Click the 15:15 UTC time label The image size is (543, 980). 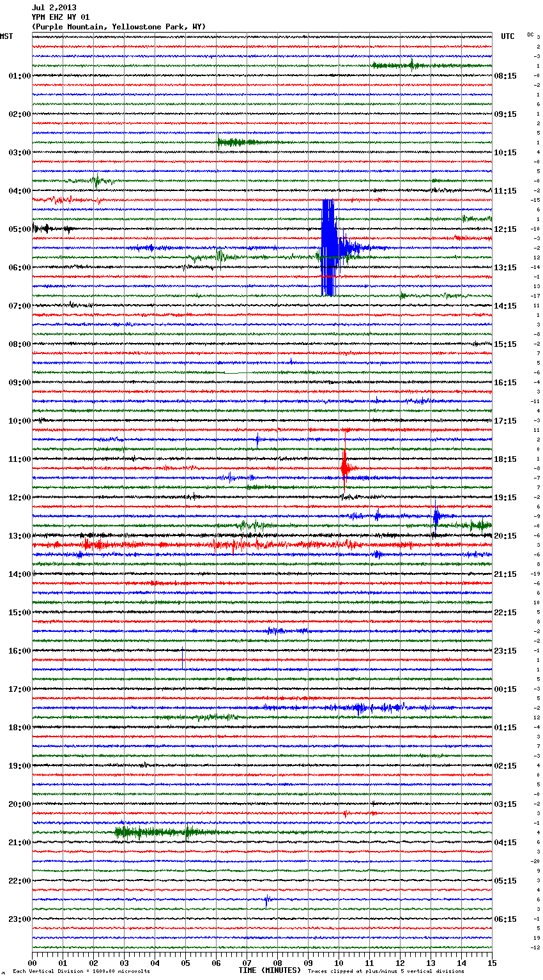(505, 344)
